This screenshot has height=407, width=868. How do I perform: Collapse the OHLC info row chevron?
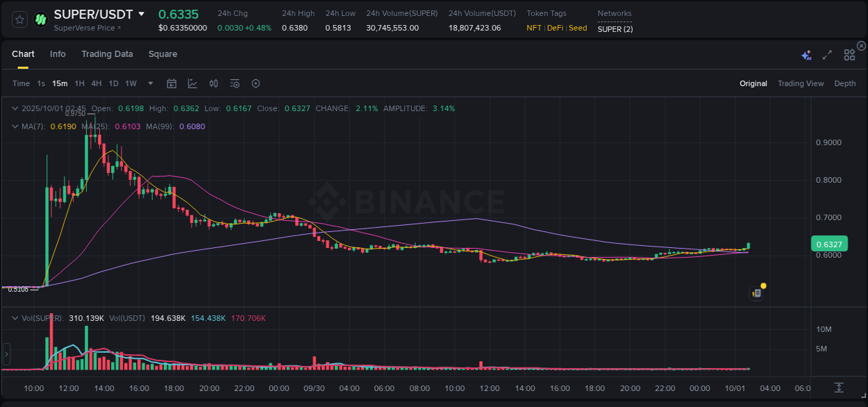tap(14, 108)
